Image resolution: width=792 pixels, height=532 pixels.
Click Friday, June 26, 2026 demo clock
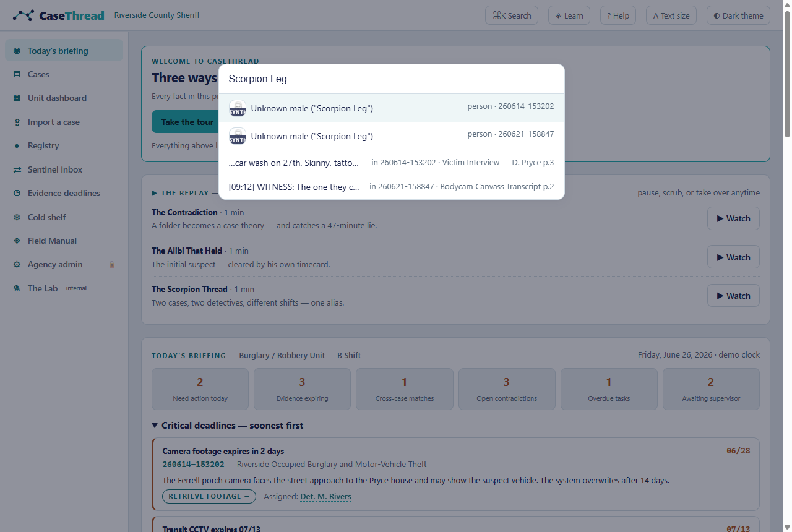click(699, 355)
